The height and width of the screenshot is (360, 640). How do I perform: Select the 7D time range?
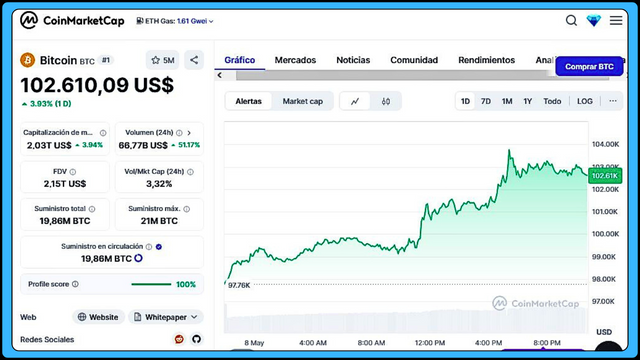click(486, 101)
